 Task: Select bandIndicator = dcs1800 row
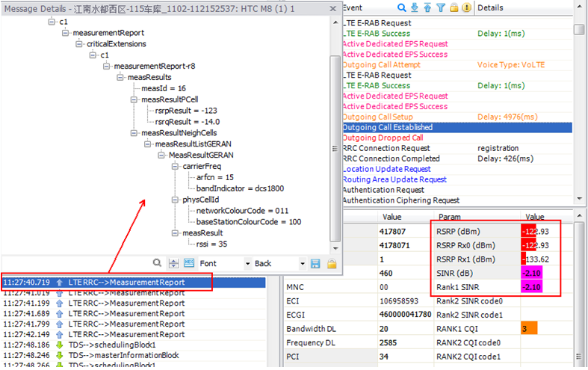[x=240, y=188]
